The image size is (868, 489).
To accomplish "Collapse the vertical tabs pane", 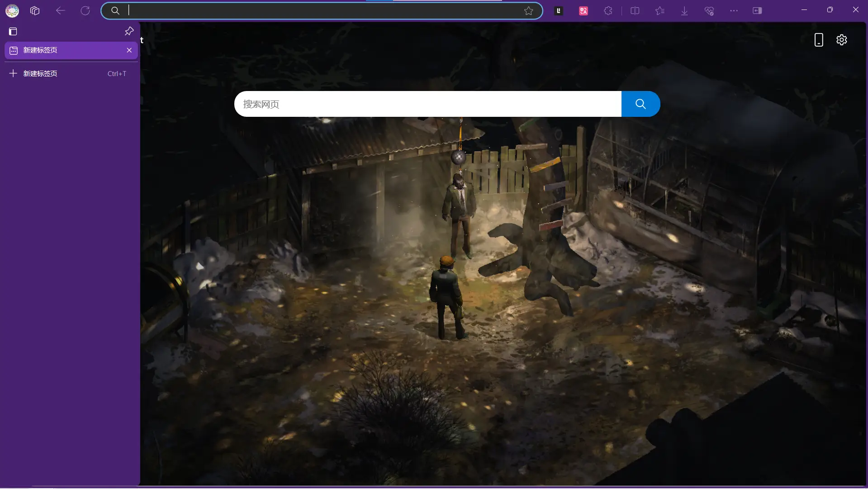I will click(13, 32).
